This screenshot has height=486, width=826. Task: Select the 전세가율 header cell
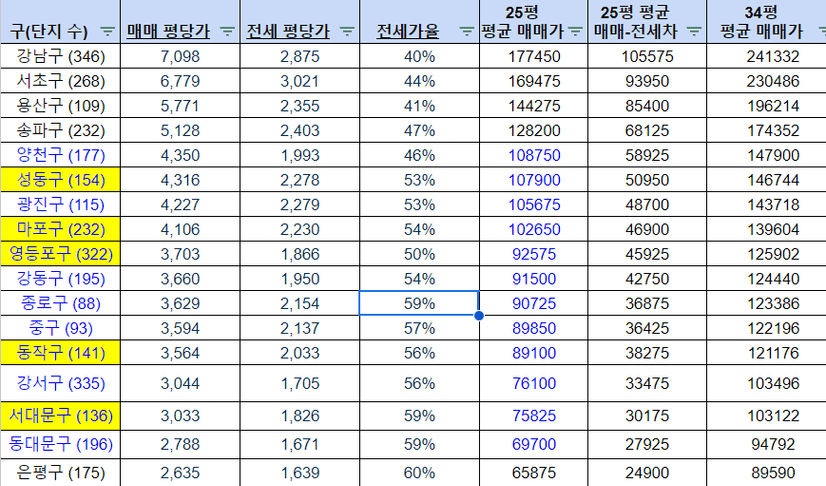click(x=419, y=22)
